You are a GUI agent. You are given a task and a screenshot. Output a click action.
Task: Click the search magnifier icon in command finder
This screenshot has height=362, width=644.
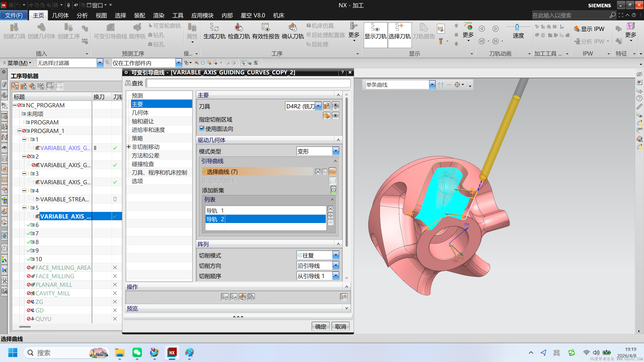(x=612, y=15)
